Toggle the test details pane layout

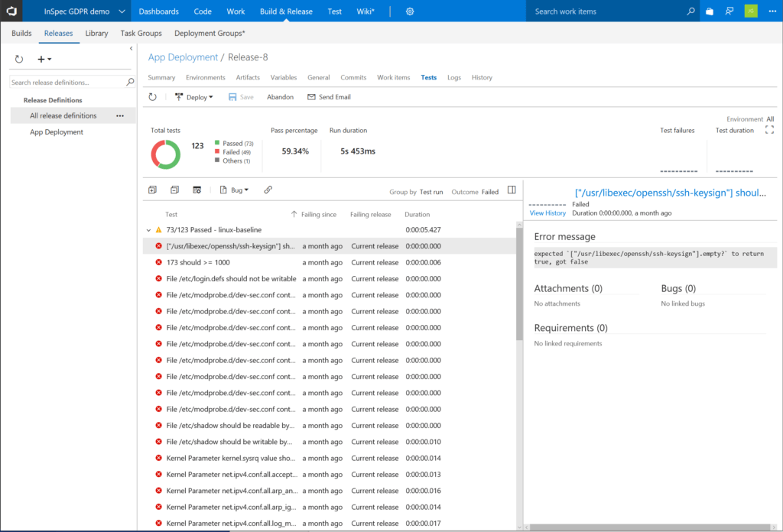coord(512,190)
